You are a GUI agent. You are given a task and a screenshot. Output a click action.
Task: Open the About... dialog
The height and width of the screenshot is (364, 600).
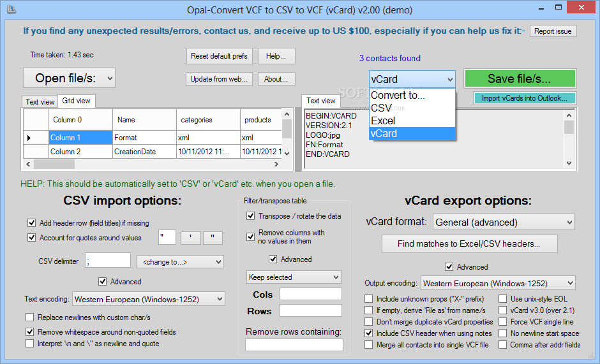point(276,79)
